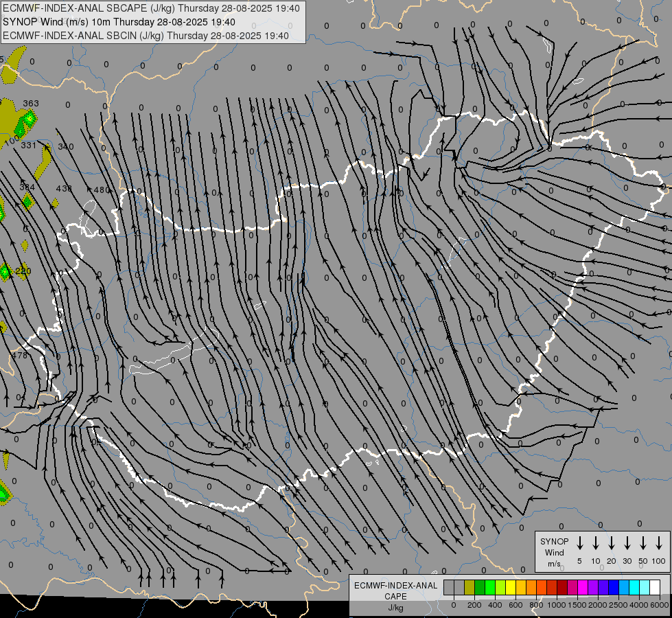Select the 20 m/s wind legend arrow
Viewport: 672px width, 618px height.
pyautogui.click(x=612, y=542)
